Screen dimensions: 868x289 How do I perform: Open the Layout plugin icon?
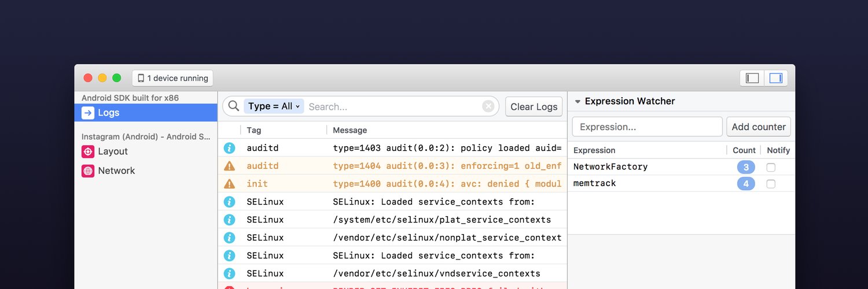coord(88,151)
